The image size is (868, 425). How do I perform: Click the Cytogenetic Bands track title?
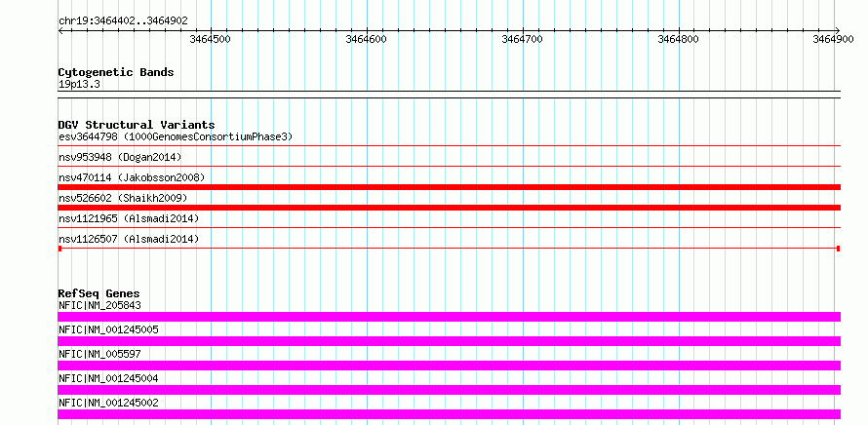tap(116, 72)
